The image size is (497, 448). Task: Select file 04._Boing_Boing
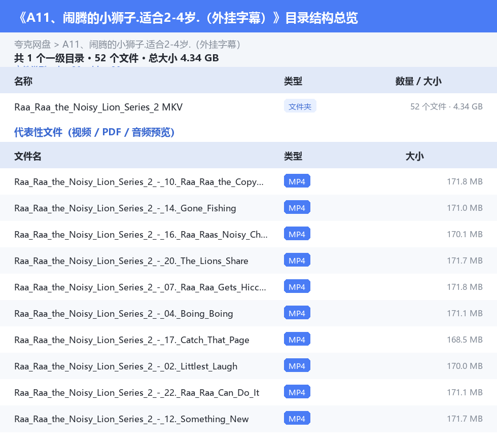pyautogui.click(x=124, y=313)
